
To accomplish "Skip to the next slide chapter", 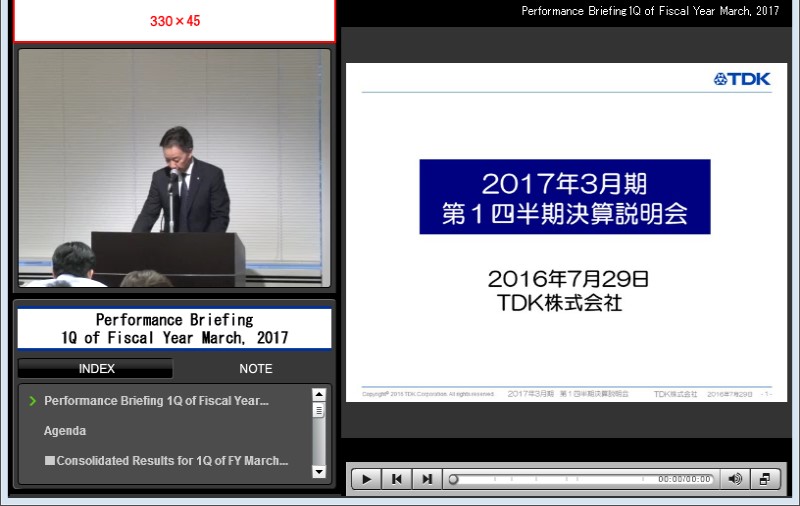I will (x=427, y=479).
